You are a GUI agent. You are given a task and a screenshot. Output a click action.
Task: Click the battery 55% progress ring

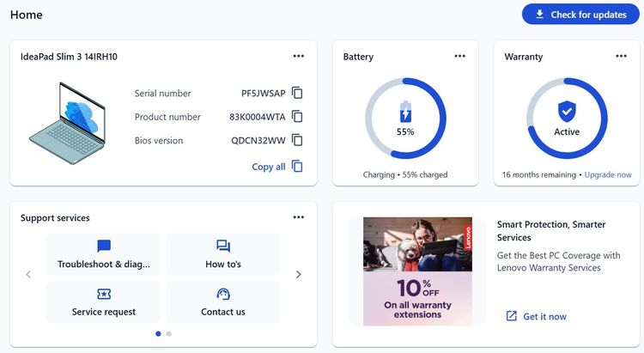[x=405, y=119]
